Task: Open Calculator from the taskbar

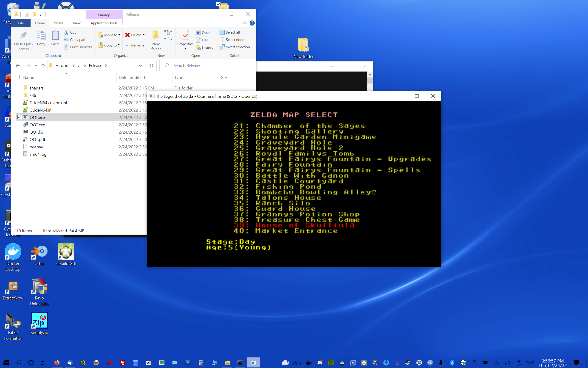Action: [201, 363]
